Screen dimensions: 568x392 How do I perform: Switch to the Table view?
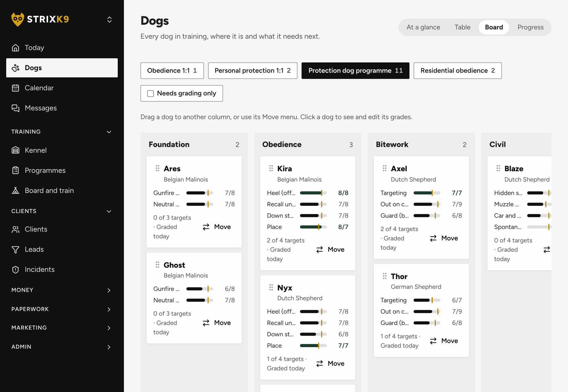tap(462, 27)
